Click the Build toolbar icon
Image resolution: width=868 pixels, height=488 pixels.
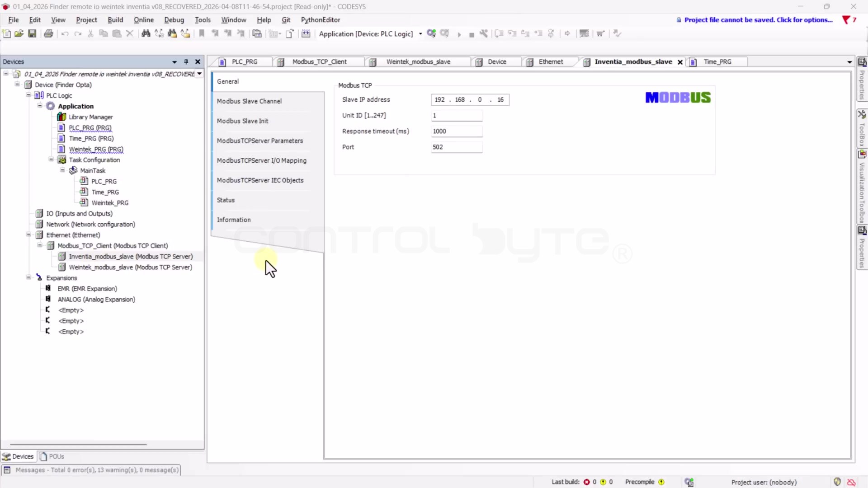[x=306, y=33]
